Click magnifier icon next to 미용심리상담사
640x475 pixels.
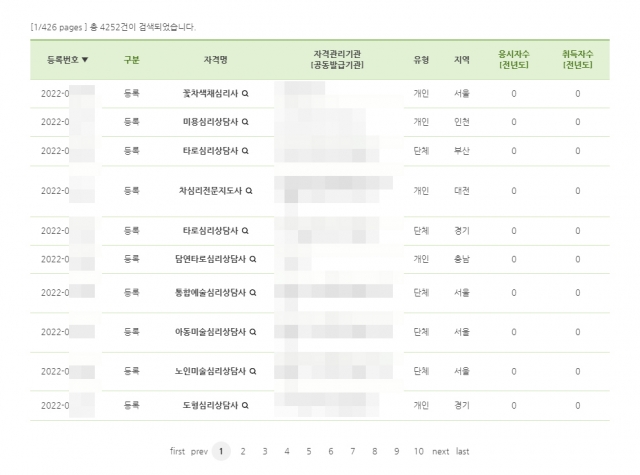click(x=245, y=122)
